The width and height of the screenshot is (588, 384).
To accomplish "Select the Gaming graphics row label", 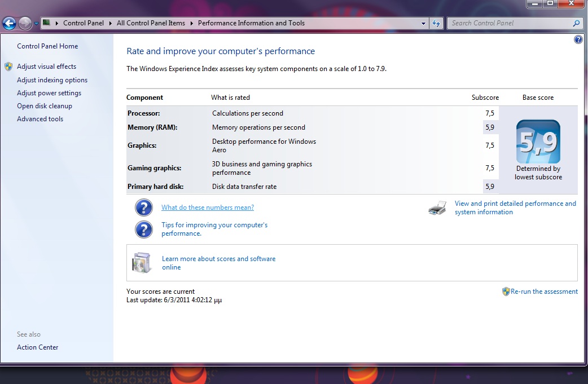I will [154, 168].
